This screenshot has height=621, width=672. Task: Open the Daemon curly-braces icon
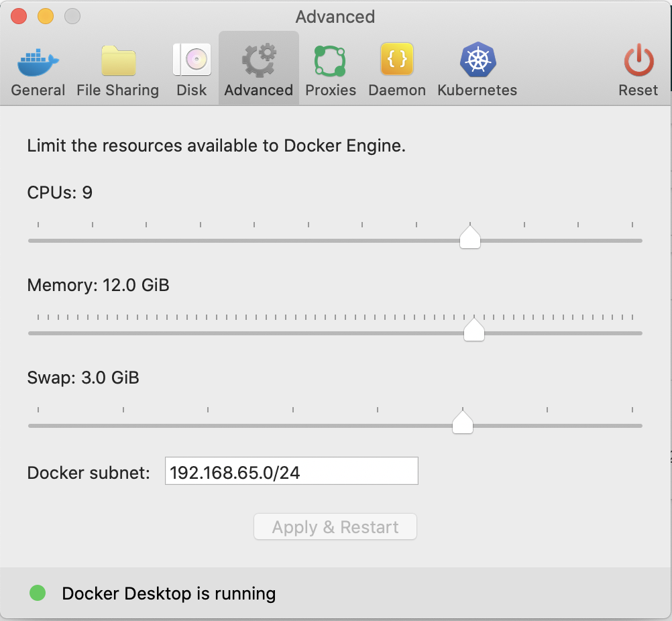[x=397, y=59]
